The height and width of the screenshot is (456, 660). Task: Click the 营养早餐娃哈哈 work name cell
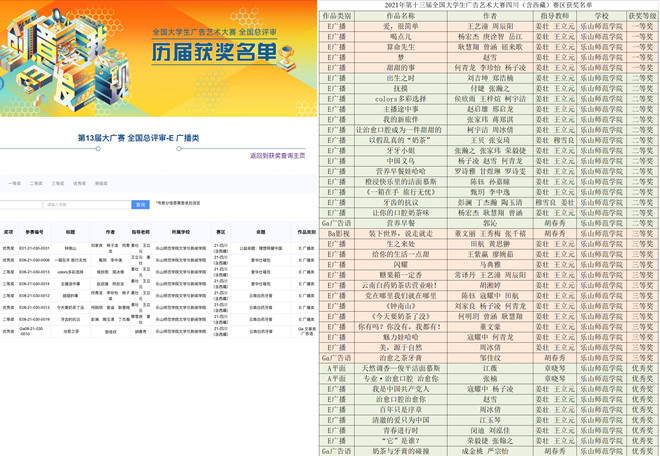coord(401,171)
